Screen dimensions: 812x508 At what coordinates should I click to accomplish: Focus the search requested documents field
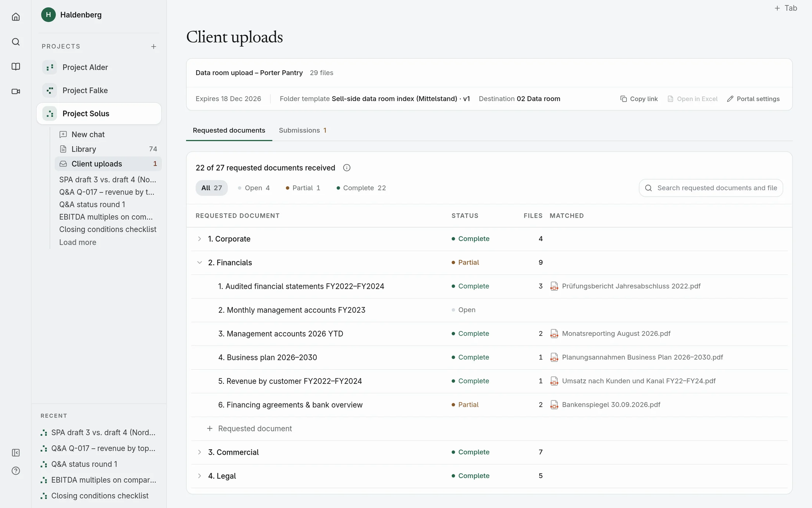[711, 188]
